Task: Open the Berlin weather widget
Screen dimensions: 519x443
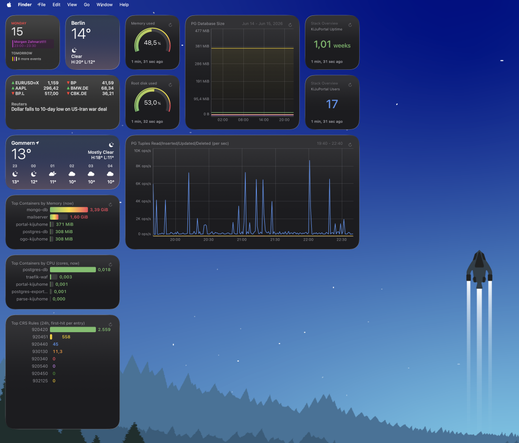Action: pyautogui.click(x=93, y=42)
